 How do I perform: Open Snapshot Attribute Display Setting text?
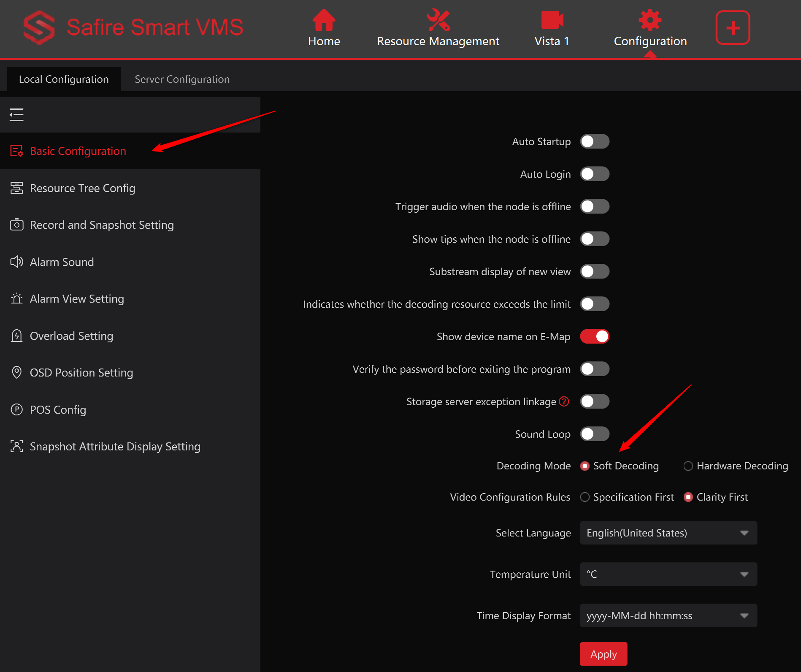(115, 447)
